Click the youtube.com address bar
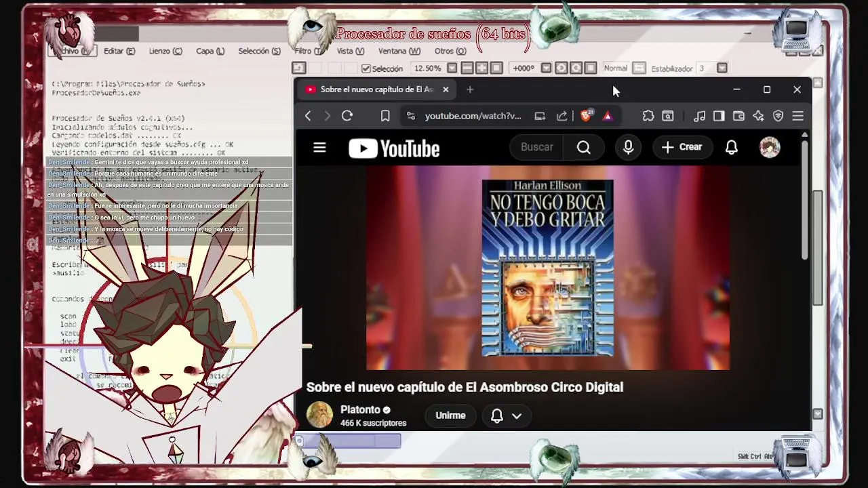Screen dimensions: 868x488 coord(473,116)
